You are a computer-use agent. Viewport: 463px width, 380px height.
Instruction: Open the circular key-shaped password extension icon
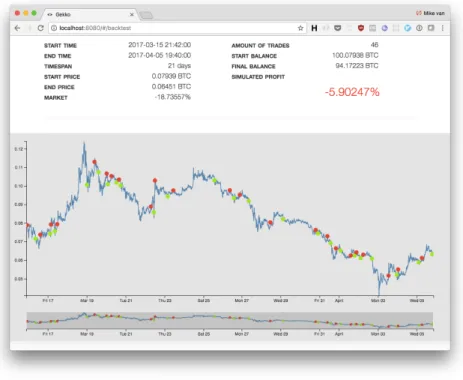(x=419, y=28)
